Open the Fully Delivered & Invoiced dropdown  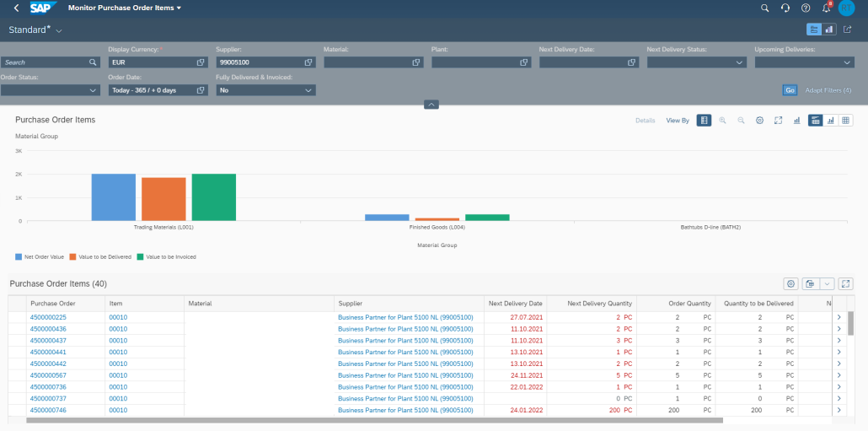pos(265,89)
